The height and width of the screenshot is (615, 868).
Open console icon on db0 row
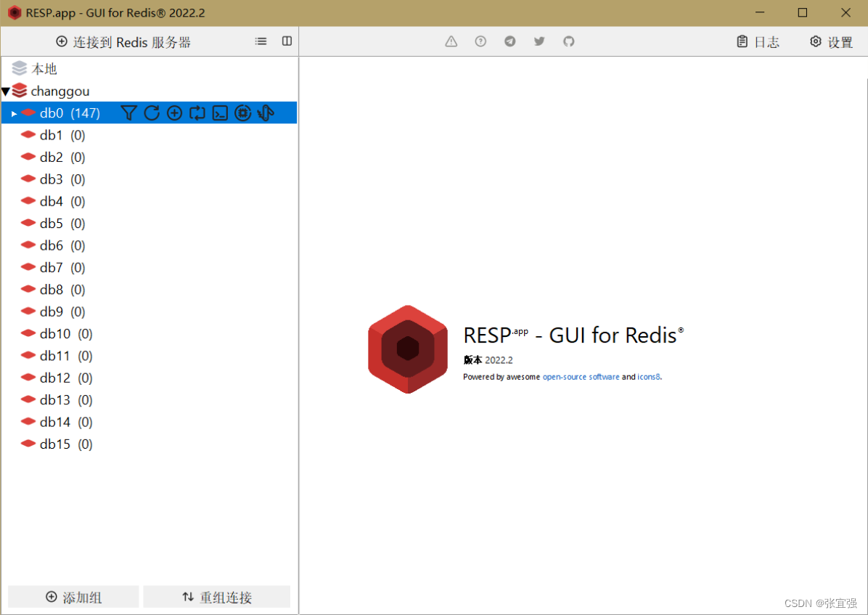click(x=220, y=113)
